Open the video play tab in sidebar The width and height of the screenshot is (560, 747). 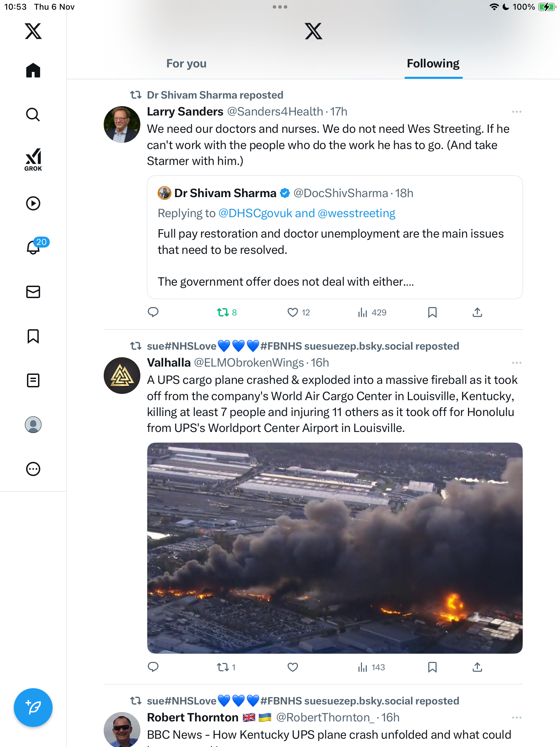pyautogui.click(x=33, y=203)
